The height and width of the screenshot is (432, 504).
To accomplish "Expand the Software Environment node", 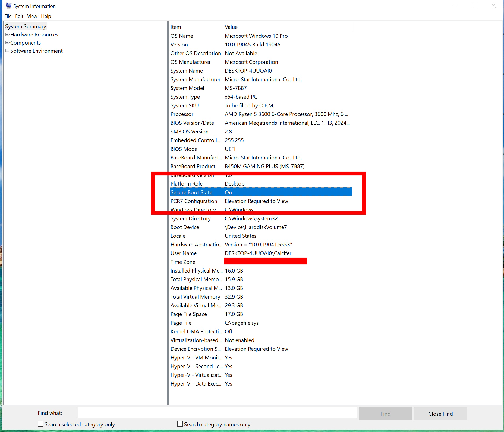I will point(7,51).
